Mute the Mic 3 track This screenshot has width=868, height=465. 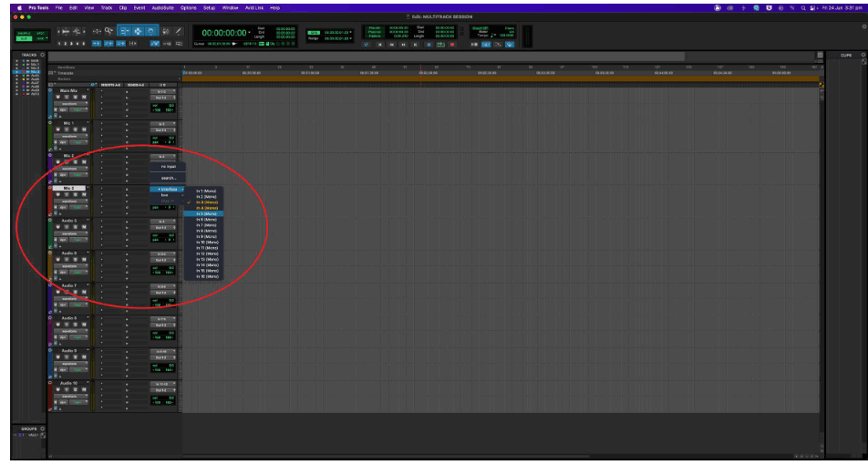pos(84,194)
